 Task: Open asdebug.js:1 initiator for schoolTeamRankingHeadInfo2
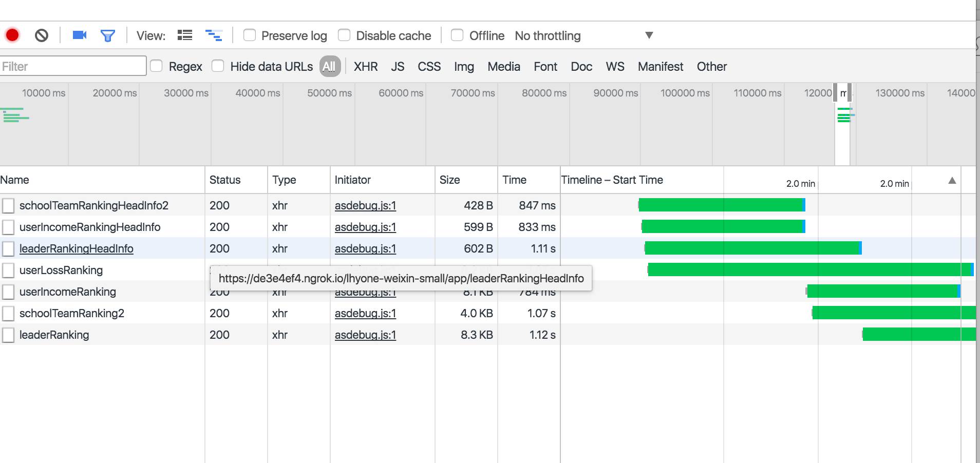tap(365, 206)
